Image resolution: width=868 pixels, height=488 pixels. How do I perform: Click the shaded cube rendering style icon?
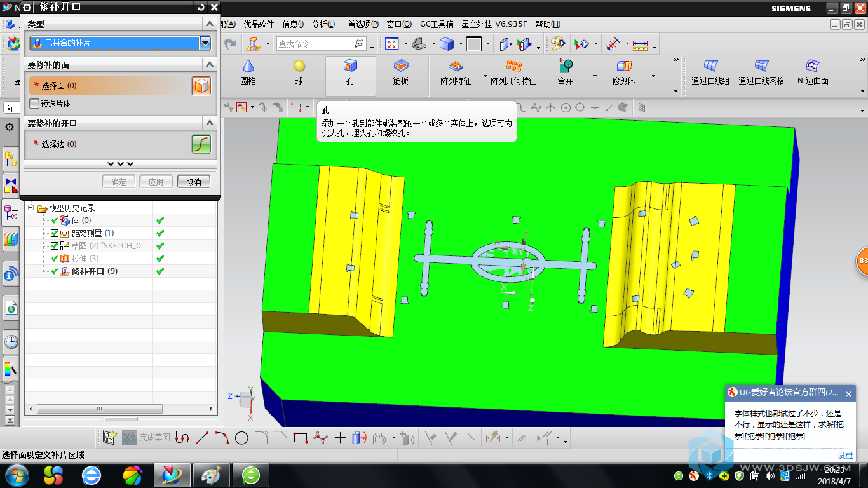pyautogui.click(x=447, y=44)
